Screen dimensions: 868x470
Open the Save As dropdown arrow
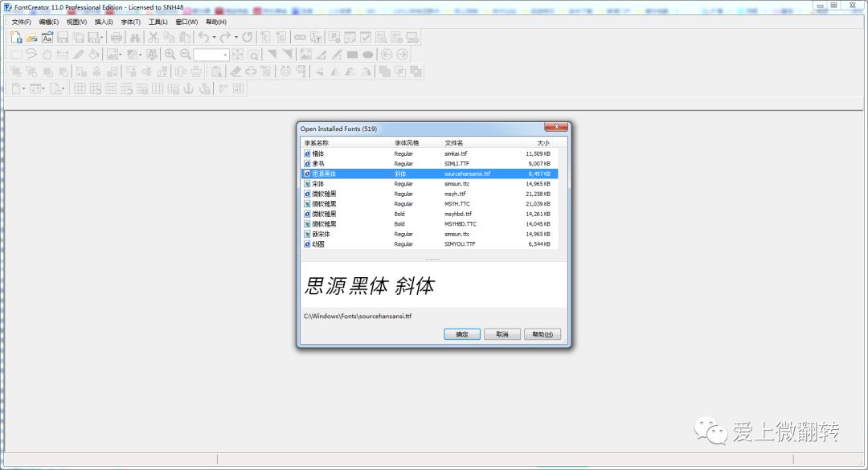[102, 38]
